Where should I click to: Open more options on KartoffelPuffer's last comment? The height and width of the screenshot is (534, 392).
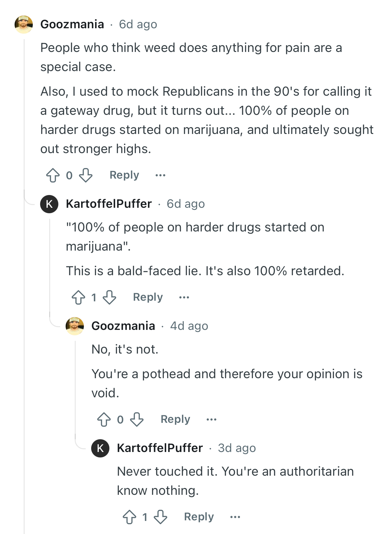(x=235, y=517)
